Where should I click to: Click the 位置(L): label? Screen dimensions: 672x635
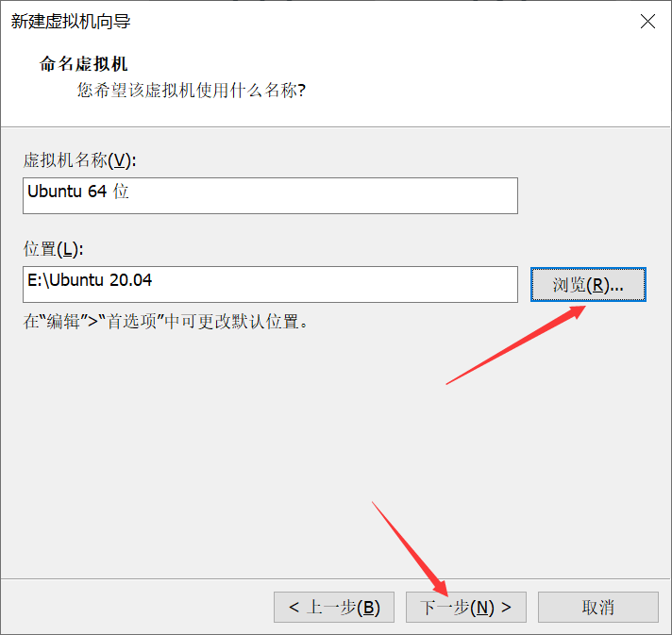[x=53, y=249]
